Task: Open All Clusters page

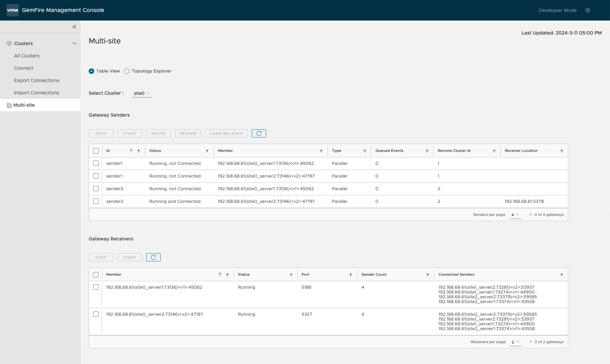Action: point(27,56)
